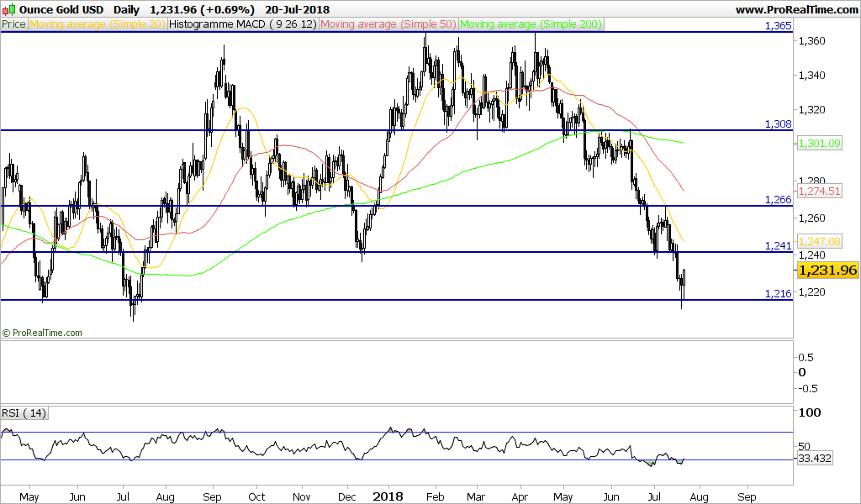Select Moving average (Simple 50) legend label

[x=388, y=24]
